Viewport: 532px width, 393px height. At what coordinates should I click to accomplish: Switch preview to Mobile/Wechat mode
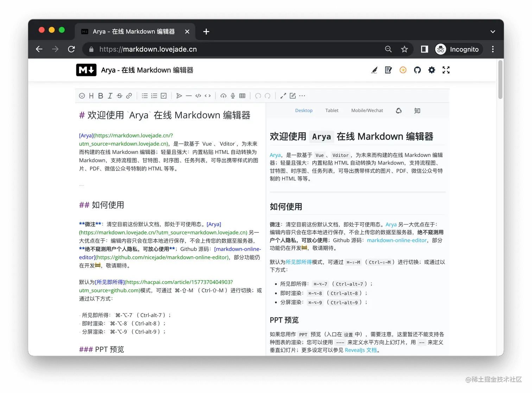(367, 110)
